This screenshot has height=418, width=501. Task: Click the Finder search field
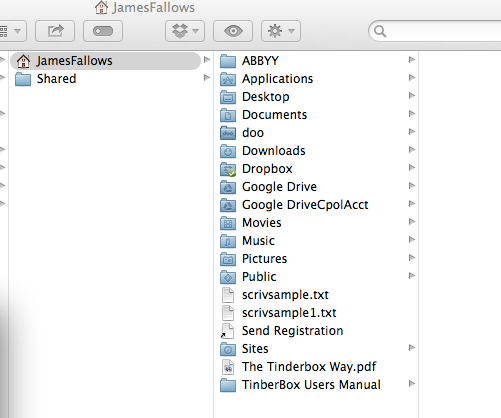coord(435,31)
